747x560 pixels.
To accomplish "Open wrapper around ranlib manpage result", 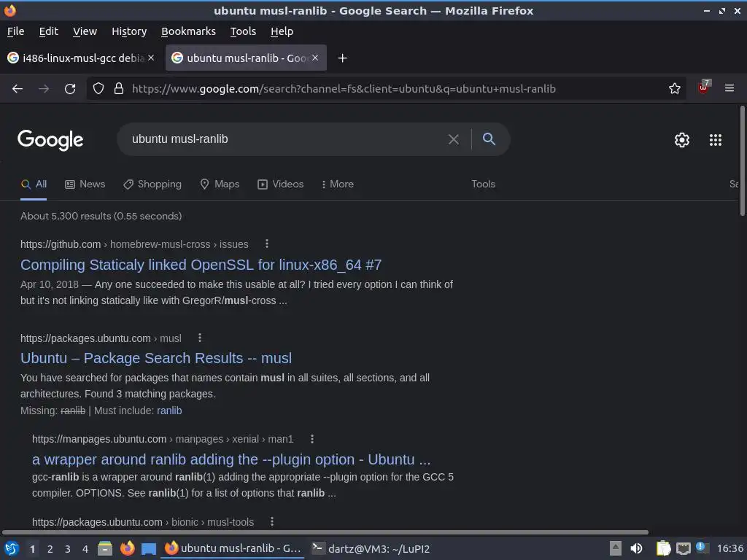I will (x=231, y=459).
